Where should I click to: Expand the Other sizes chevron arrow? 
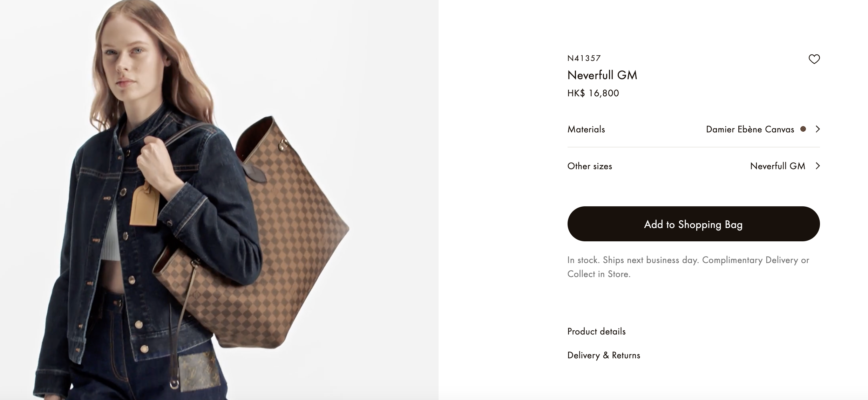click(818, 166)
